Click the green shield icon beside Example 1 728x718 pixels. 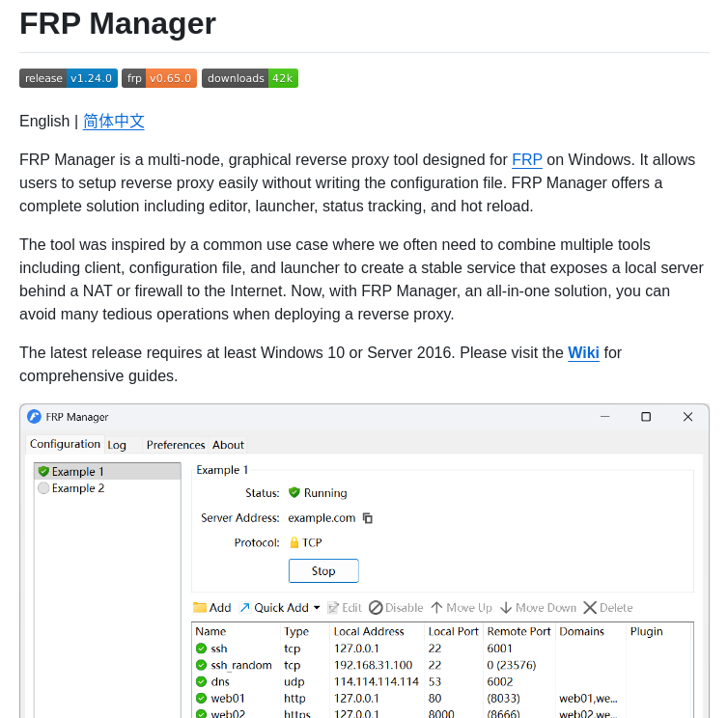click(43, 472)
